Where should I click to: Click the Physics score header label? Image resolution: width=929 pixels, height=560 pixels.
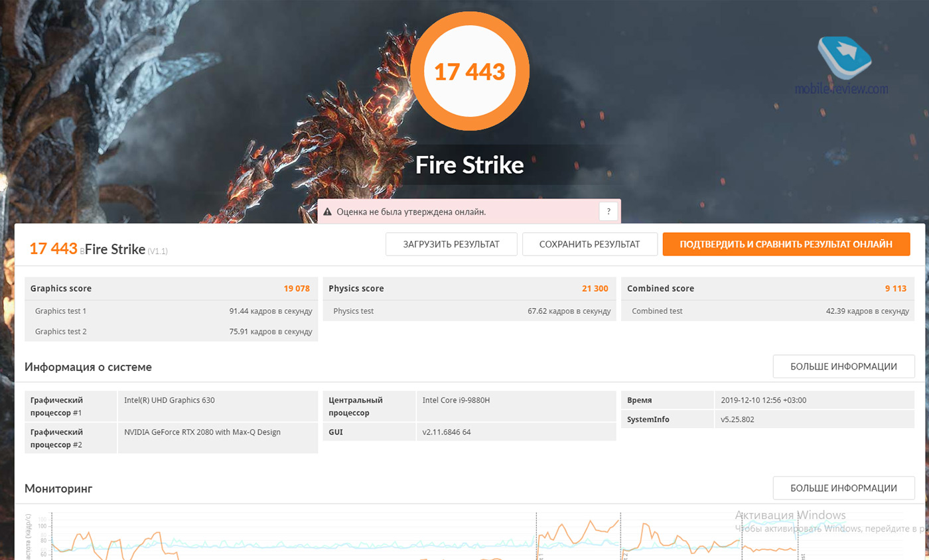click(x=356, y=289)
